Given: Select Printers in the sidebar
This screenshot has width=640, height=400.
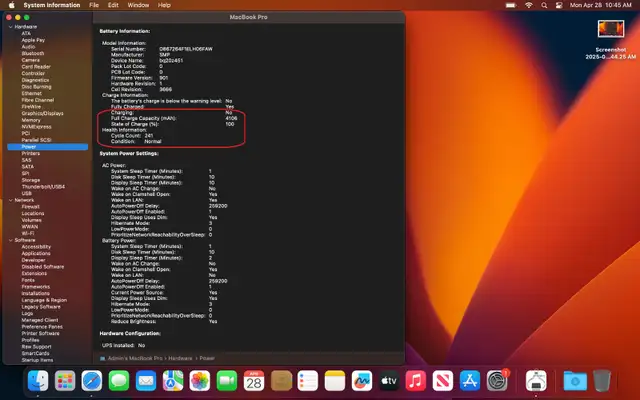Looking at the screenshot, I should click(x=31, y=153).
